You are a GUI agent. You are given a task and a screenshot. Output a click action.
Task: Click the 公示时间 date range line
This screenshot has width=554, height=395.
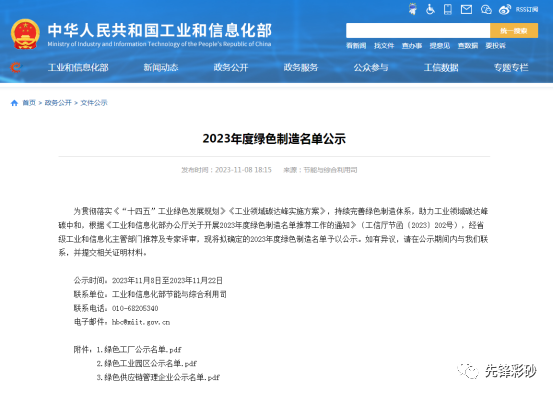click(148, 281)
